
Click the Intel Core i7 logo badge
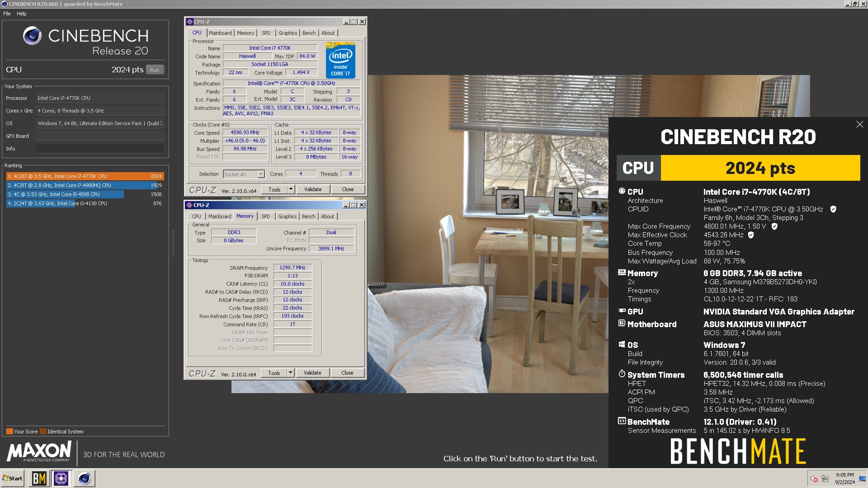[x=340, y=60]
